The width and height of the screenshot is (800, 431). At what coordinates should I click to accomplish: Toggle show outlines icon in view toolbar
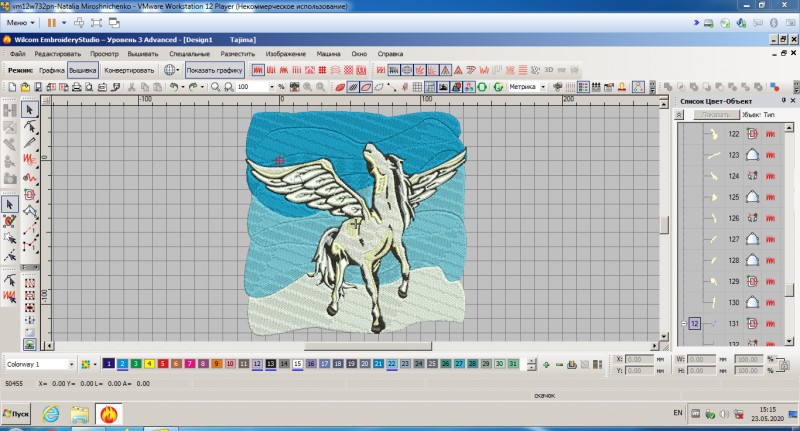tap(366, 87)
